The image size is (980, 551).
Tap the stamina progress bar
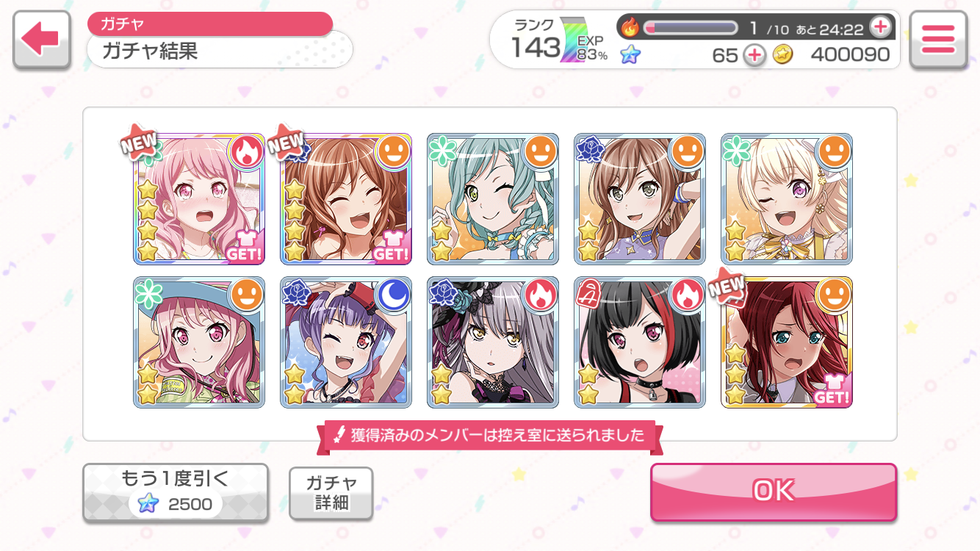[691, 28]
